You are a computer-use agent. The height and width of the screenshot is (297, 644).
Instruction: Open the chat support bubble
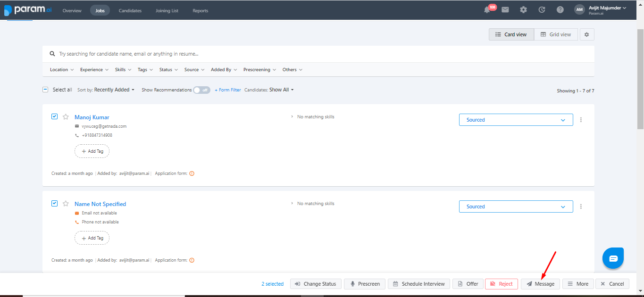click(x=613, y=258)
